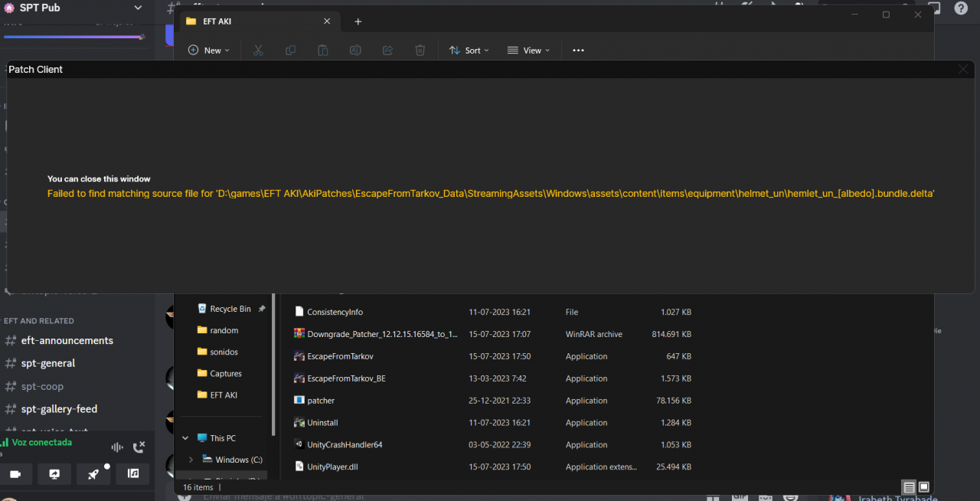Turn on camera in Discord voice

tap(15, 474)
